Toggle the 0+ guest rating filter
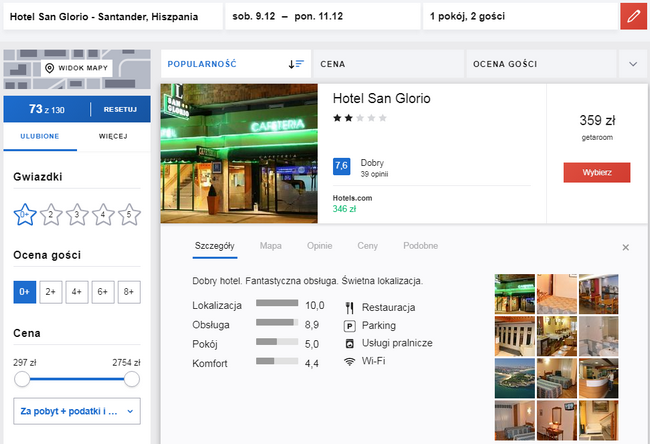 tap(25, 291)
